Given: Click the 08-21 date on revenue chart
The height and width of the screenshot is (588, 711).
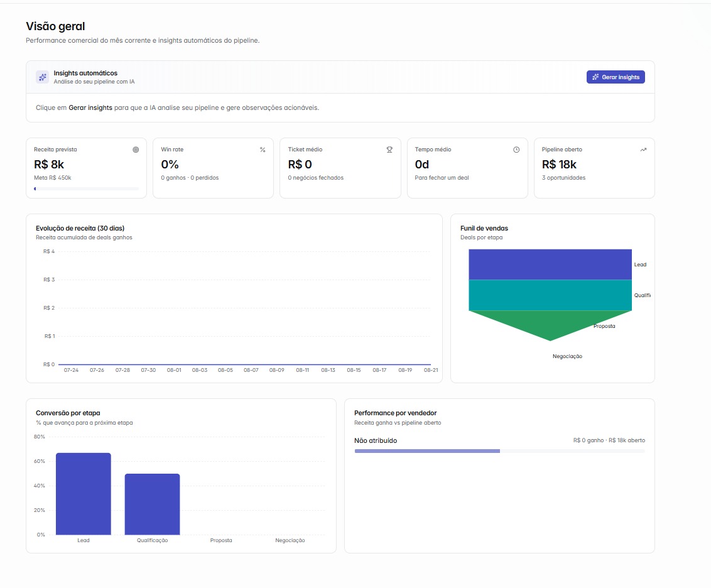Looking at the screenshot, I should click(x=431, y=370).
